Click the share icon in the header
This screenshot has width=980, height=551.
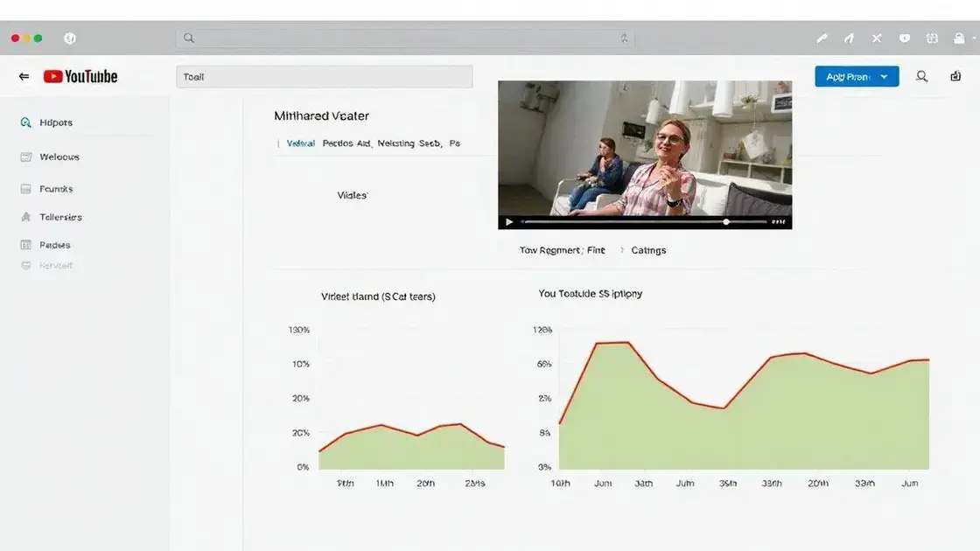[x=955, y=76]
